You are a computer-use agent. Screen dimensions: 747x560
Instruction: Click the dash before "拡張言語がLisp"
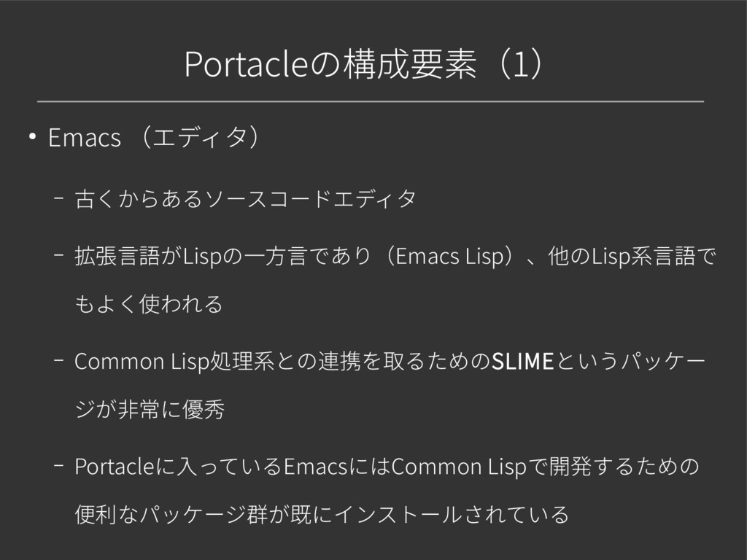(58, 256)
